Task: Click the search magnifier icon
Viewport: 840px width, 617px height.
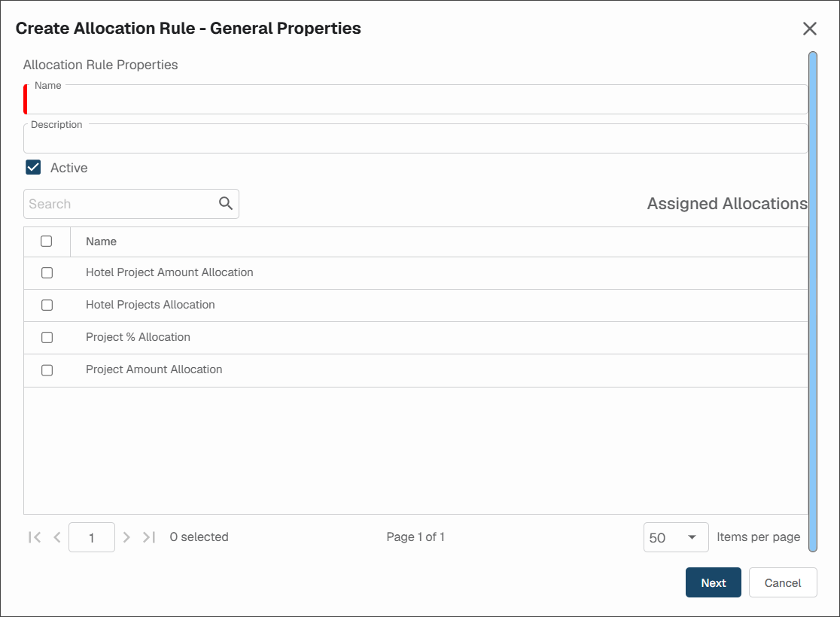Action: coord(226,203)
